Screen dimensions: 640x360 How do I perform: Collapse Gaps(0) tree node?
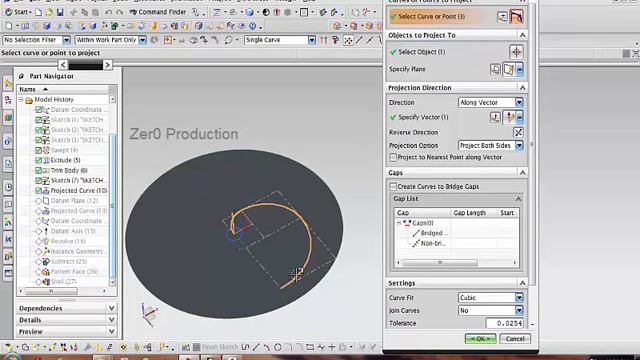[x=399, y=223]
